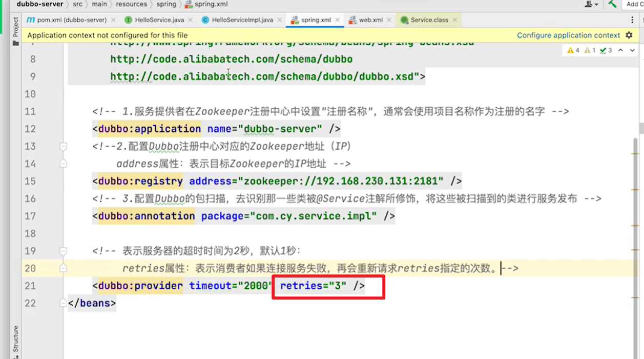This screenshot has width=644, height=359.
Task: Close the HelloService.java tab
Action: pyautogui.click(x=190, y=20)
